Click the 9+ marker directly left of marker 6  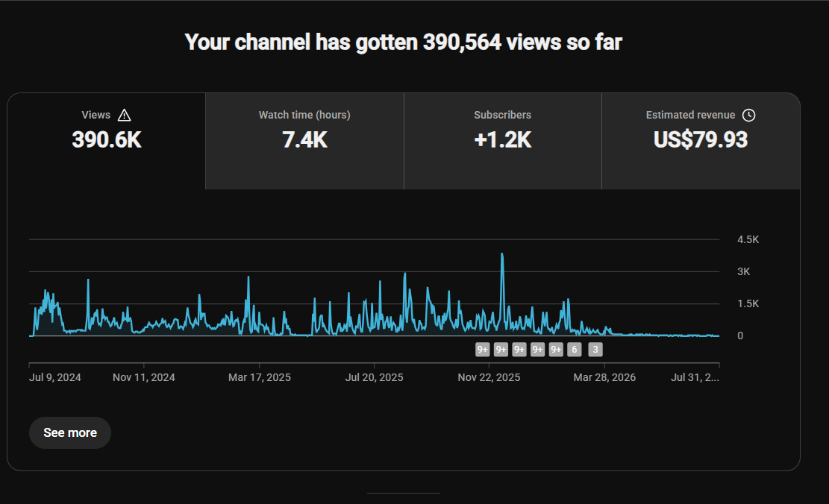coord(556,349)
